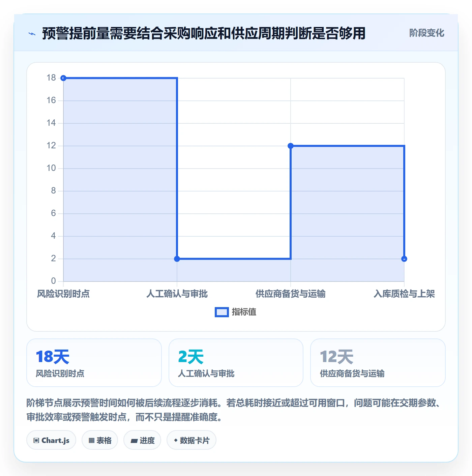This screenshot has width=472, height=476.
Task: Click the description paragraph starting 阶梯节点展示
Action: [233, 410]
